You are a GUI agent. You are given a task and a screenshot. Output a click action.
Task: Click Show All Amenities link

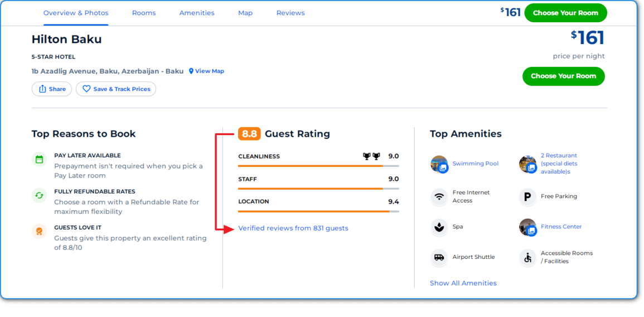point(463,284)
